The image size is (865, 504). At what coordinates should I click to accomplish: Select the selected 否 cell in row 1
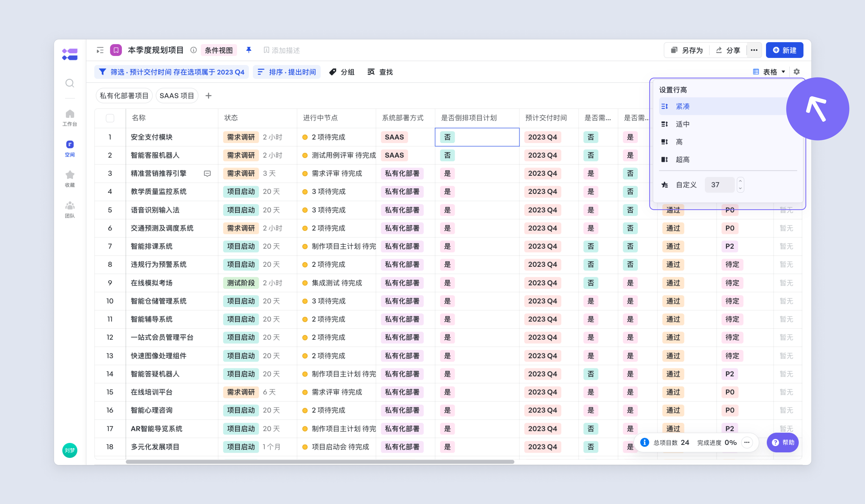click(477, 137)
